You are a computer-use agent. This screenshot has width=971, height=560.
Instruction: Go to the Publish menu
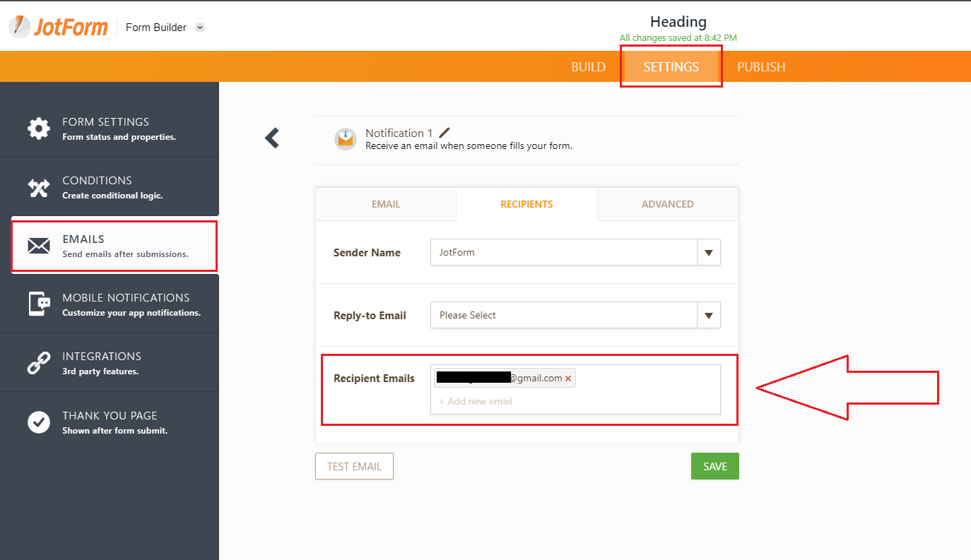[x=761, y=66]
